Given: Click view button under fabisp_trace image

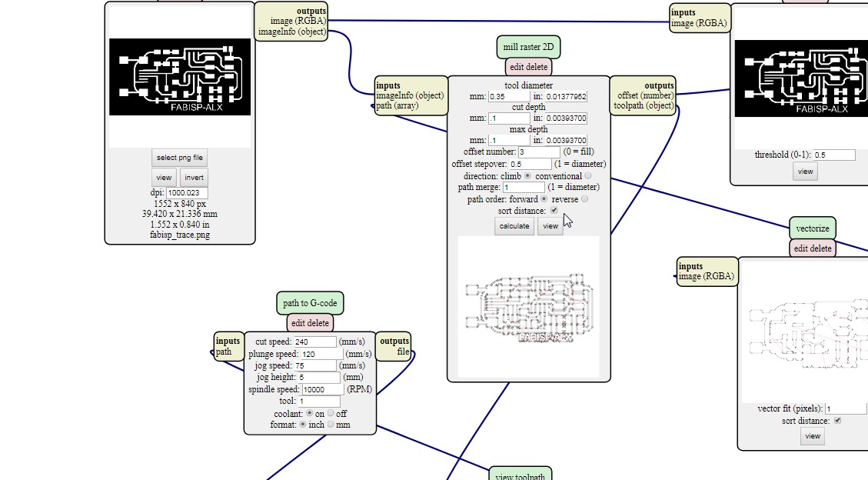Looking at the screenshot, I should click(x=164, y=178).
